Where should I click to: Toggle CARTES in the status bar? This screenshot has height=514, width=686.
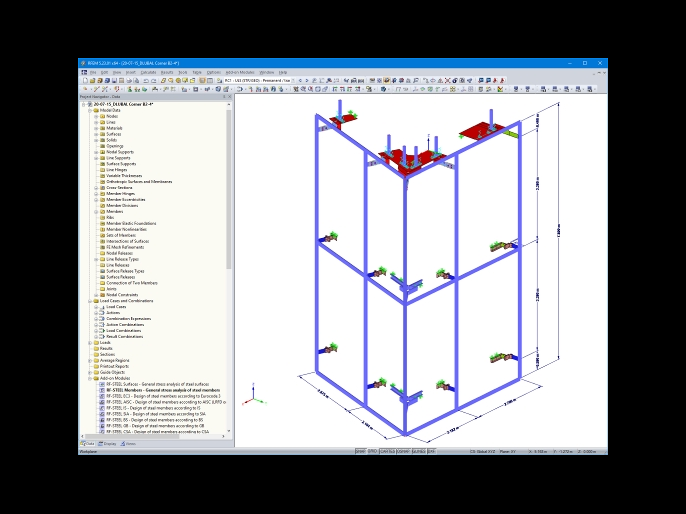point(388,451)
